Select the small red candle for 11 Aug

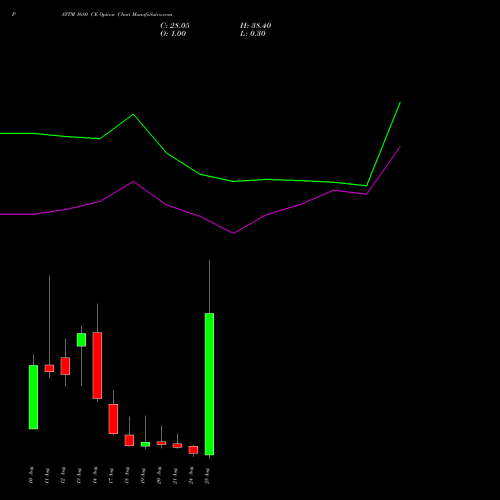[49, 368]
